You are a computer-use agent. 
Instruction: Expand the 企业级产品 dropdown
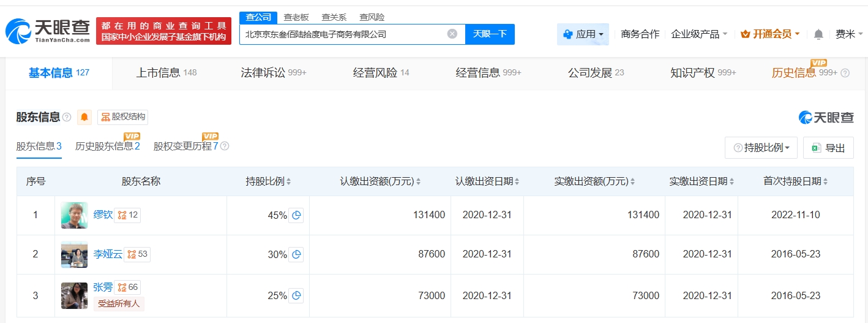click(x=699, y=34)
